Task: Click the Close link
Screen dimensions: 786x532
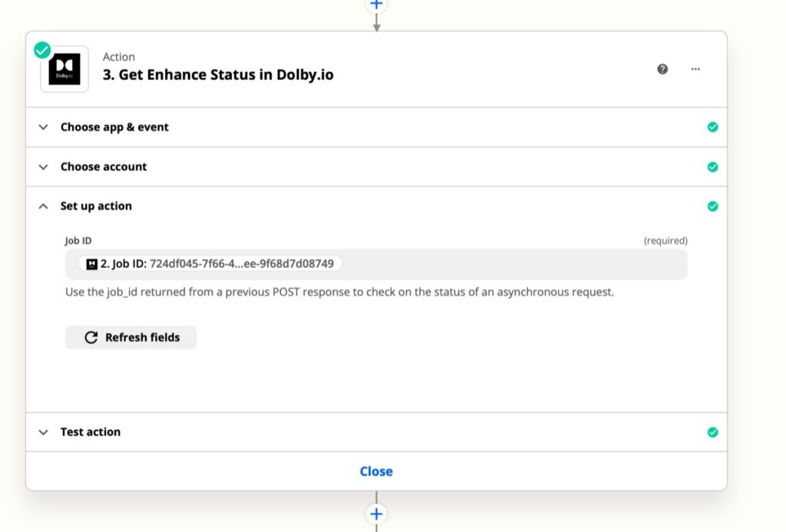Action: click(376, 471)
